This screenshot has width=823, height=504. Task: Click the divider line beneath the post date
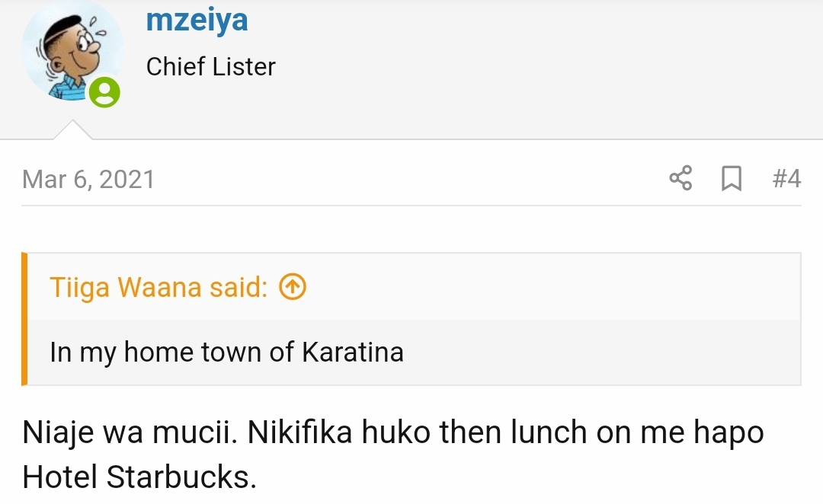tap(411, 206)
